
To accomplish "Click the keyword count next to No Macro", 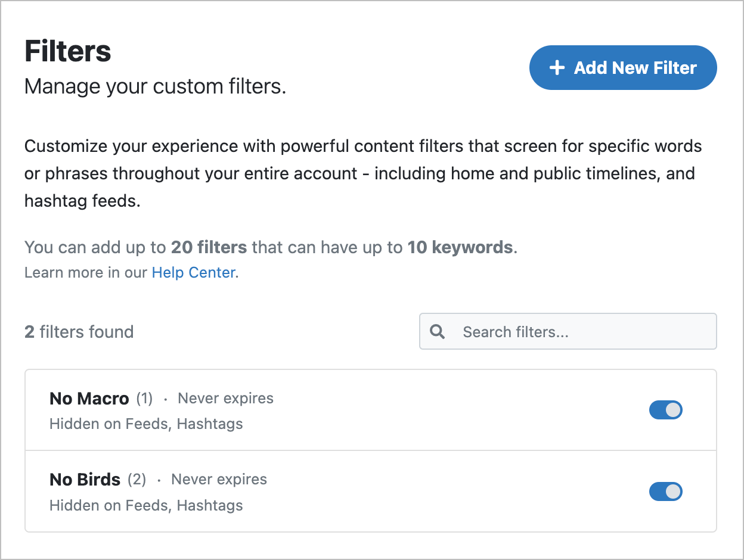I will (144, 398).
